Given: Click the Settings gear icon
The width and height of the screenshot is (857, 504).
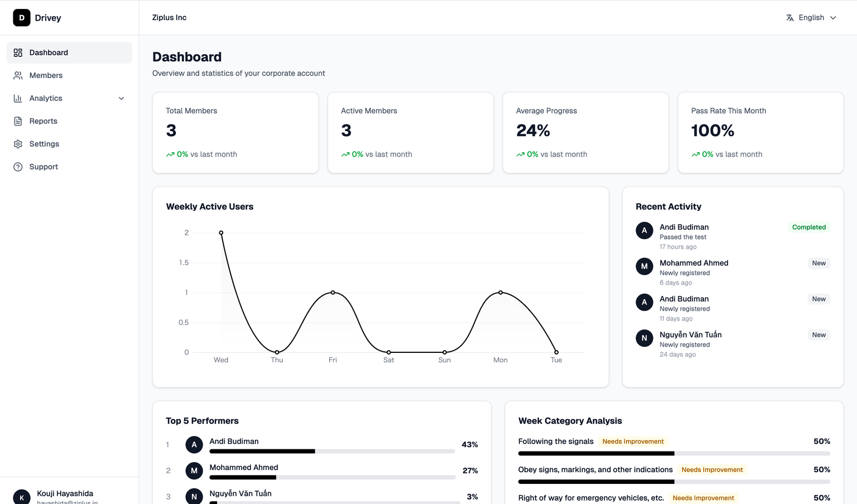Looking at the screenshot, I should click(18, 144).
